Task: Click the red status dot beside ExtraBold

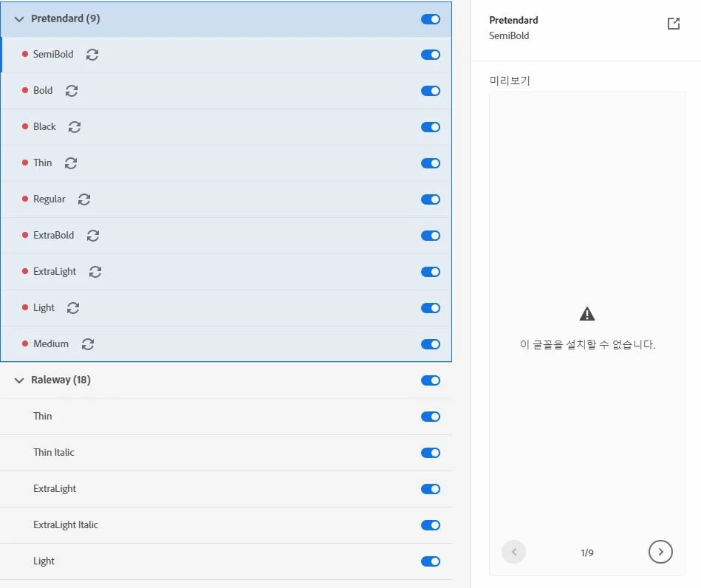Action: 25,235
